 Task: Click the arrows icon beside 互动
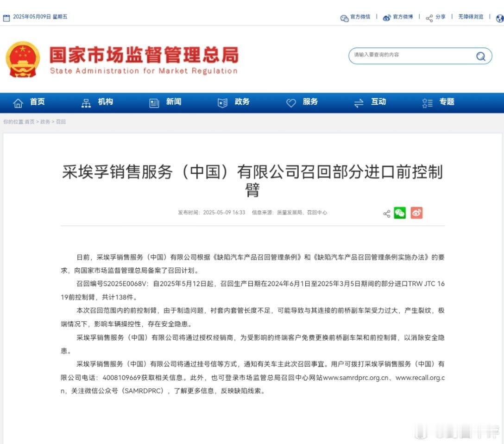[x=359, y=103]
